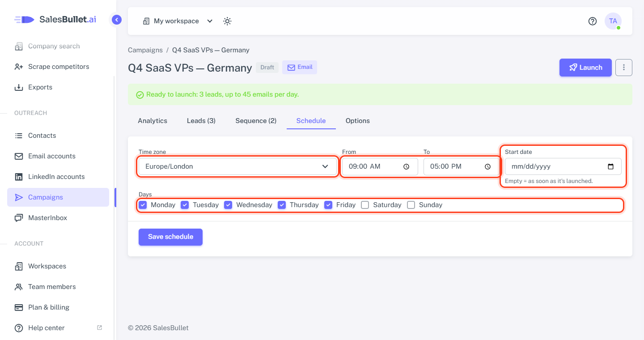Switch to the Analytics tab
Image resolution: width=644 pixels, height=340 pixels.
[153, 121]
